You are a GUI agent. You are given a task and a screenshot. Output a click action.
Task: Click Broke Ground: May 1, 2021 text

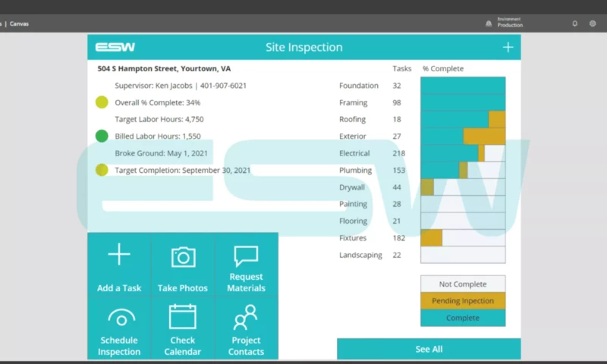[x=162, y=153]
